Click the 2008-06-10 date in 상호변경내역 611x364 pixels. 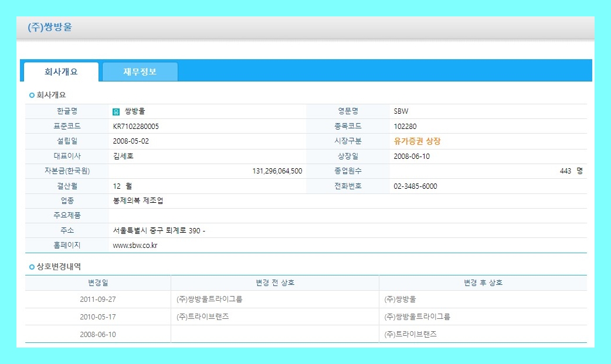[x=98, y=334]
